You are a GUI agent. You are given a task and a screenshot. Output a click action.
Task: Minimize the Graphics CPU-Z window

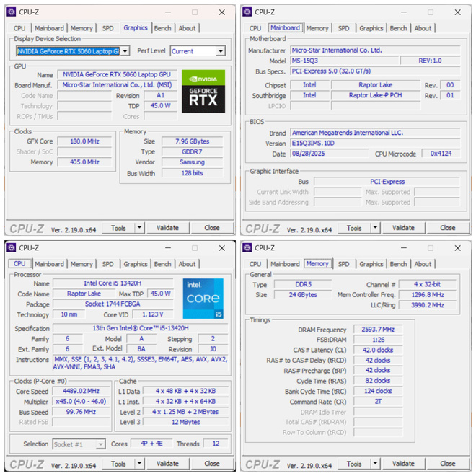point(168,12)
